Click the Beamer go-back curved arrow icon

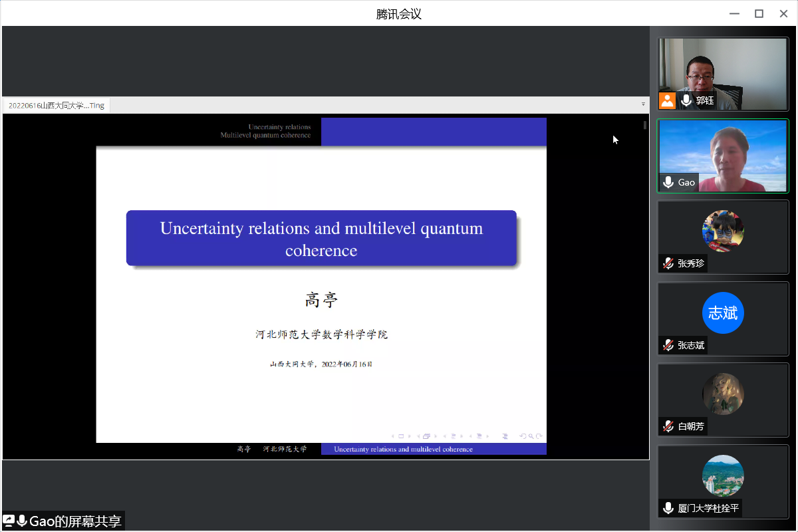(523, 436)
